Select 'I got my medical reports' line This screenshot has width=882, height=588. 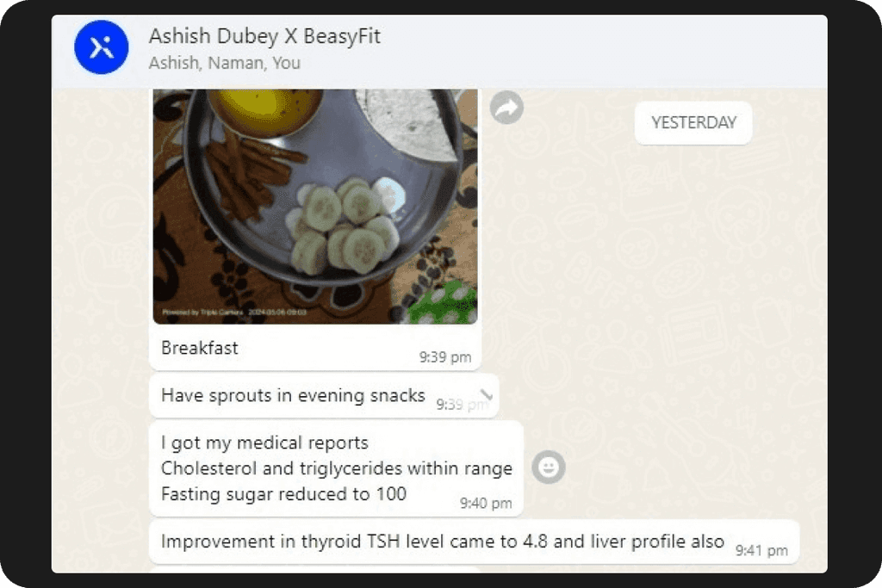[264, 443]
